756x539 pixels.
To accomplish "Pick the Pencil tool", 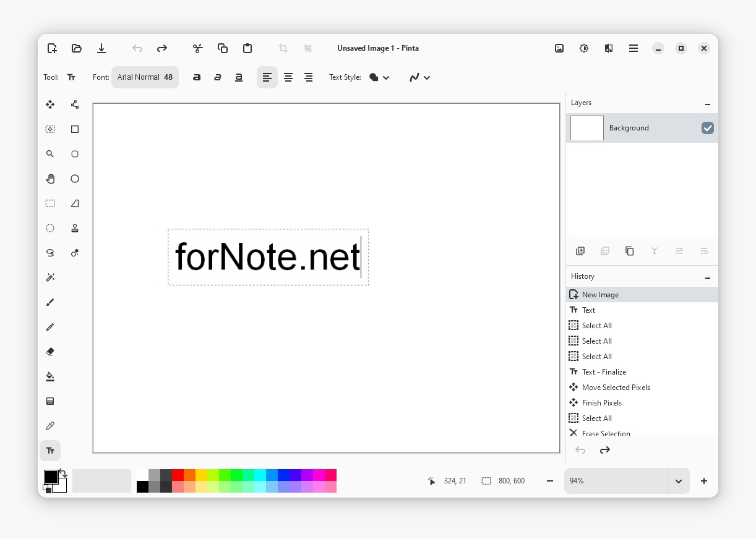I will coord(50,327).
